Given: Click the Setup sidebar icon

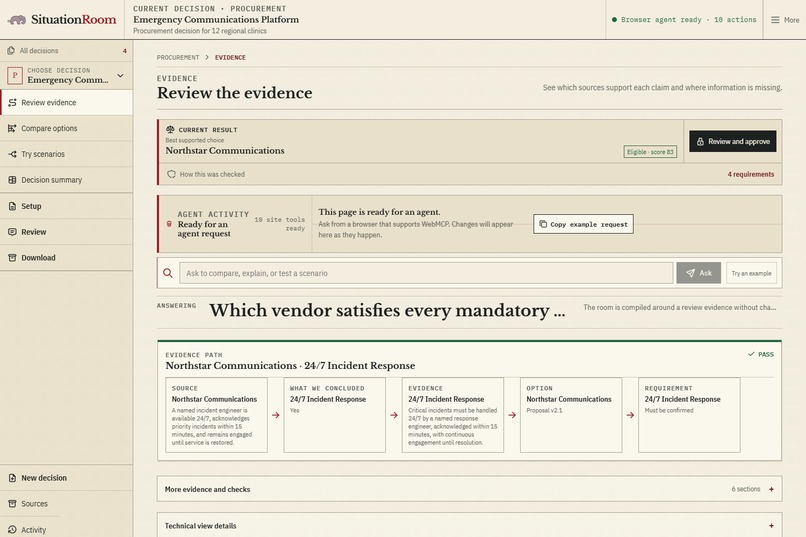Looking at the screenshot, I should pyautogui.click(x=12, y=206).
